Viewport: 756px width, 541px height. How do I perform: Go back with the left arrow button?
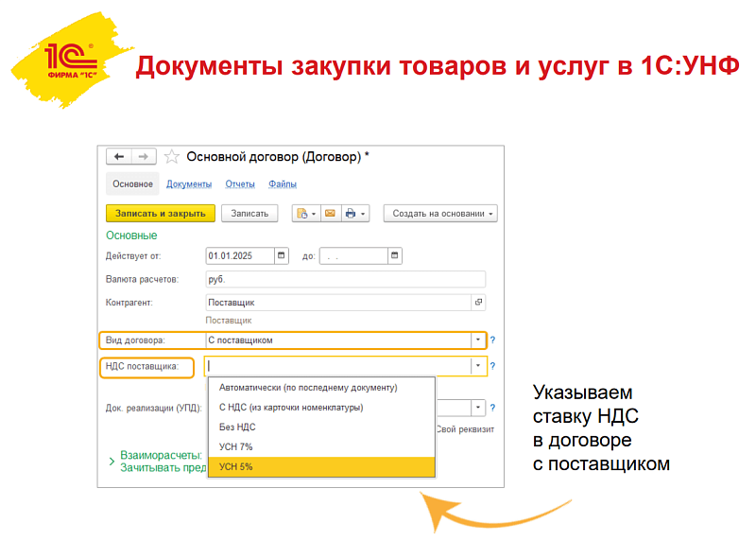[x=119, y=156]
